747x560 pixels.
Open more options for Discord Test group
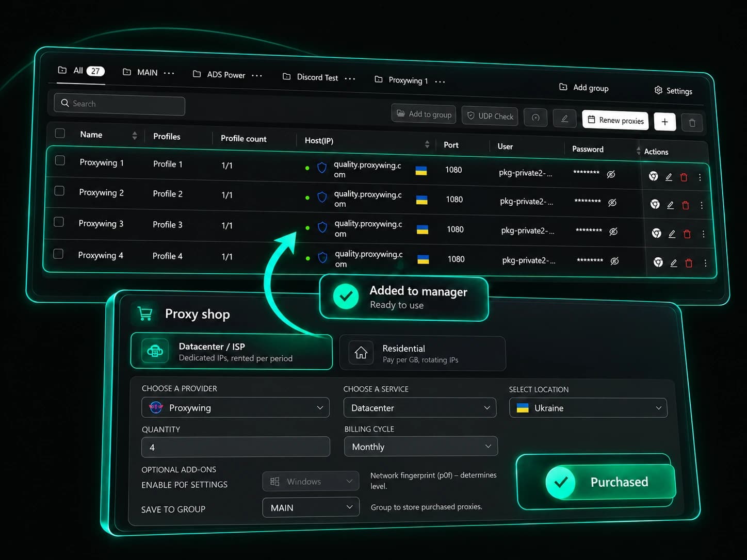pyautogui.click(x=350, y=78)
